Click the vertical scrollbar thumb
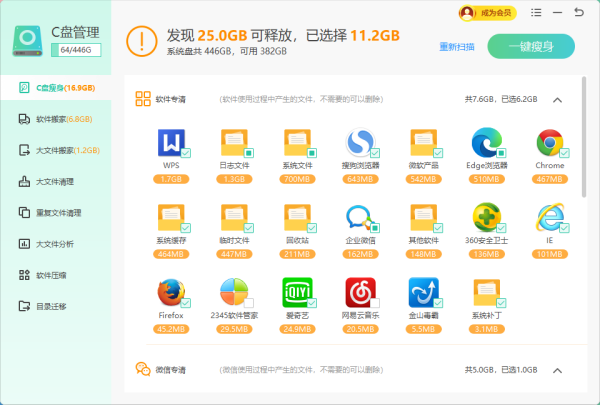Viewport: 600px width, 405px height. coord(584,137)
